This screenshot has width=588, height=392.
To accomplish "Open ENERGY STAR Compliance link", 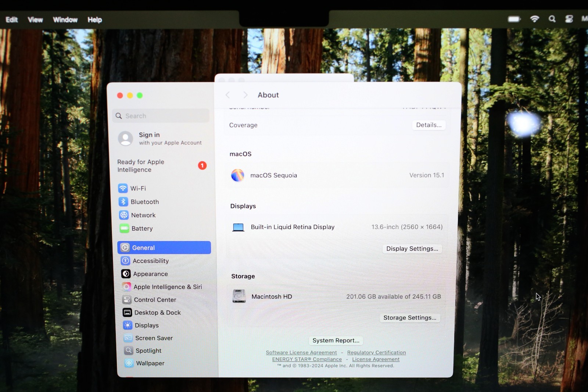I will pyautogui.click(x=307, y=359).
